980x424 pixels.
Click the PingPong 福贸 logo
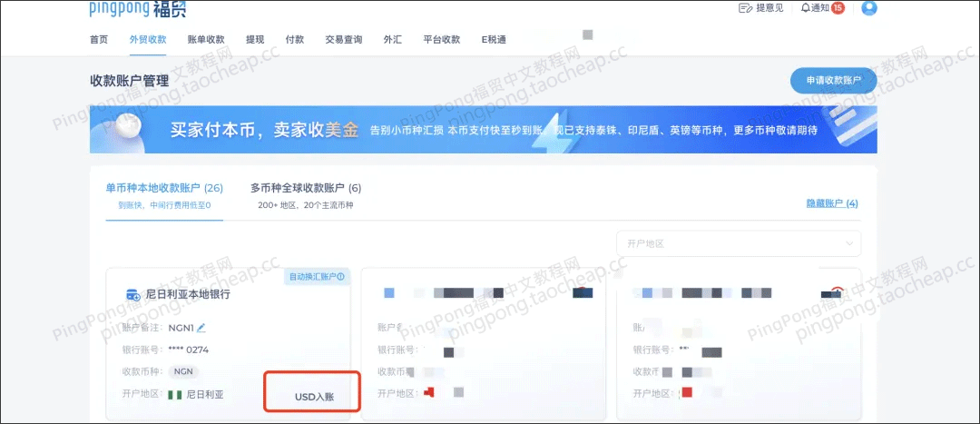(x=138, y=9)
